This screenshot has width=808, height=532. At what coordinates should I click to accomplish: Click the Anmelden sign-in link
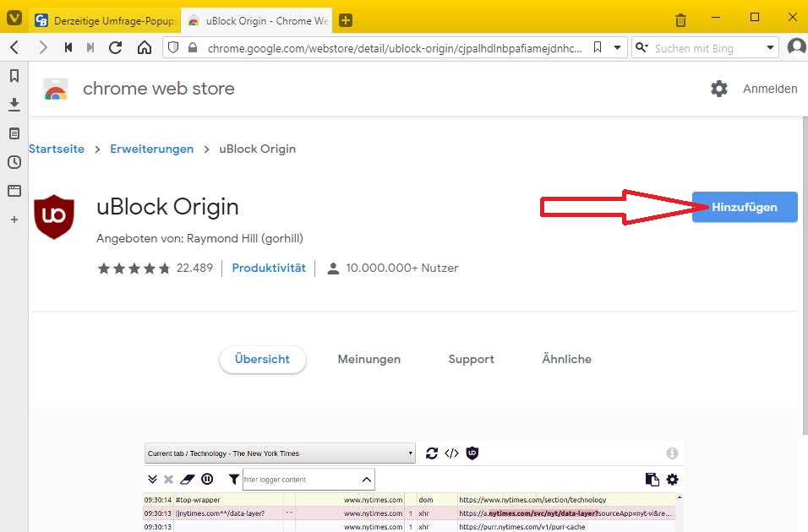[x=770, y=89]
